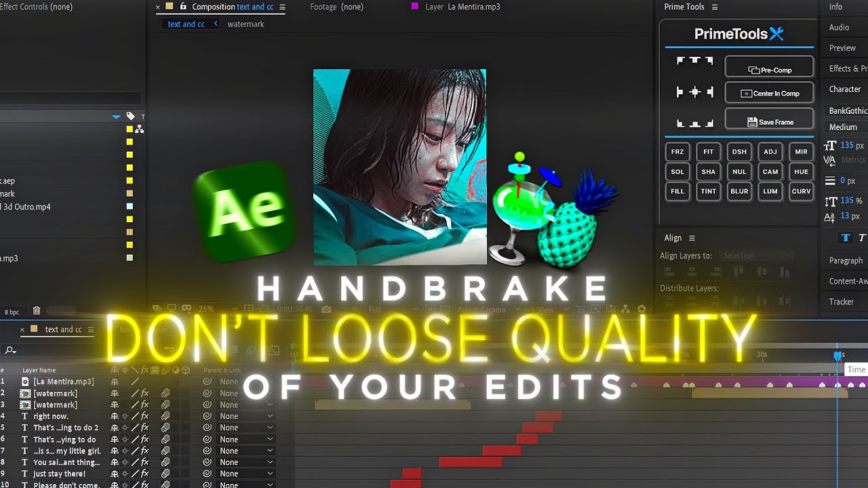Click the center anchor point icon
This screenshot has width=868, height=488.
point(694,92)
